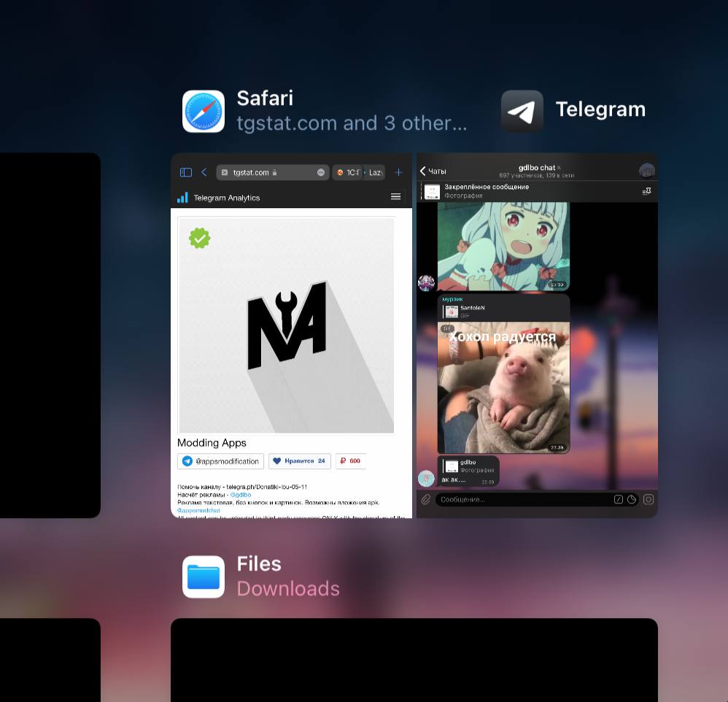Click the 600 ruble price button
The height and width of the screenshot is (702, 728).
351,461
